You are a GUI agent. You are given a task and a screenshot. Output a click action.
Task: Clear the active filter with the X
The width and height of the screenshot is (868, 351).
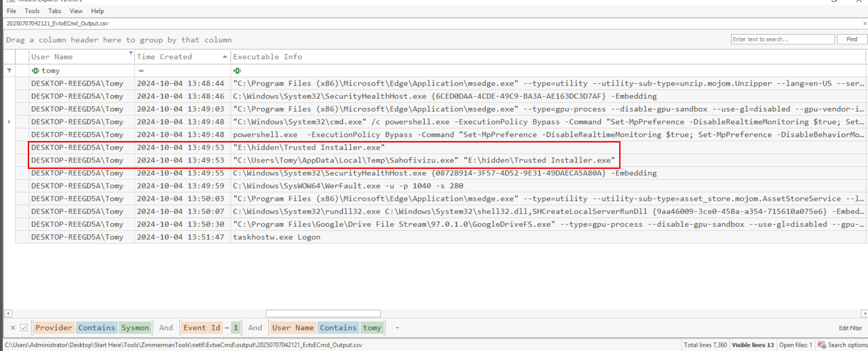(x=13, y=328)
